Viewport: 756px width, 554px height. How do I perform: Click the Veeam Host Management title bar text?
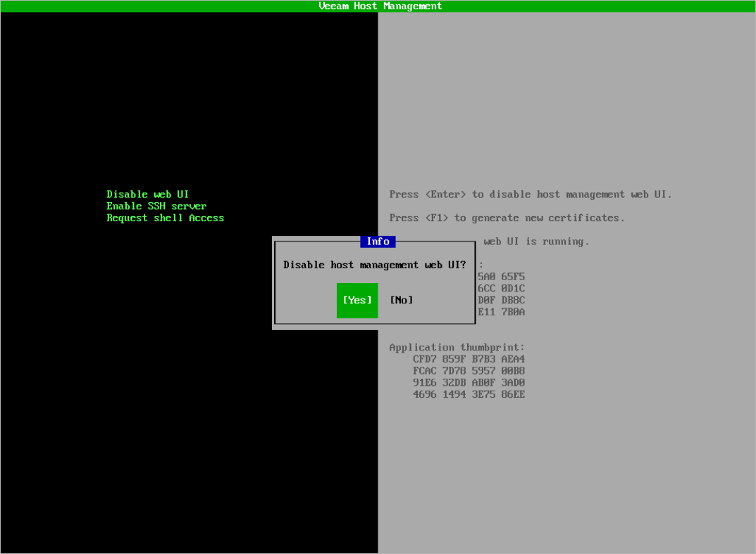click(380, 6)
